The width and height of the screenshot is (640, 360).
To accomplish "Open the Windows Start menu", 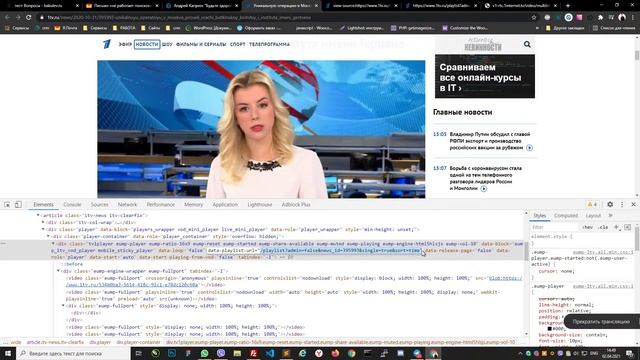I will click(x=8, y=353).
